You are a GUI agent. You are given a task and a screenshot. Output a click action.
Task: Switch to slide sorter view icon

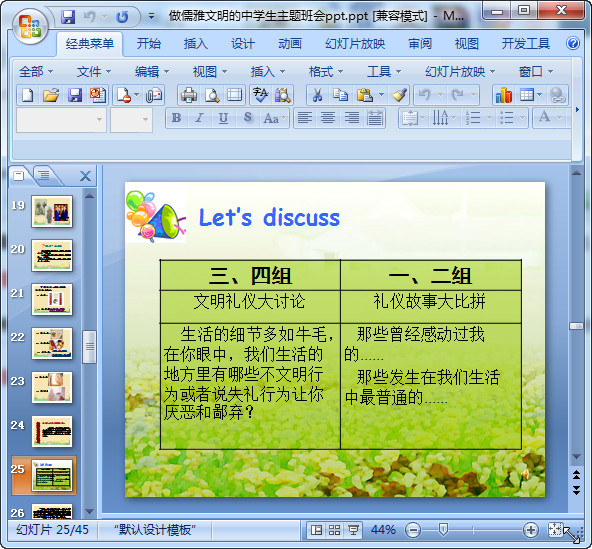pyautogui.click(x=335, y=530)
